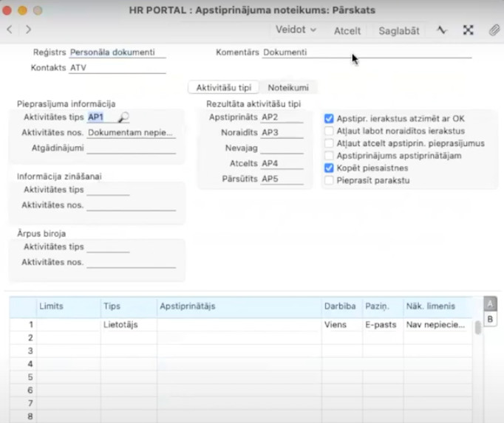
Task: Toggle 'Apstipr. ierakstus atzīmēt ar OK' checkbox
Action: coord(330,118)
